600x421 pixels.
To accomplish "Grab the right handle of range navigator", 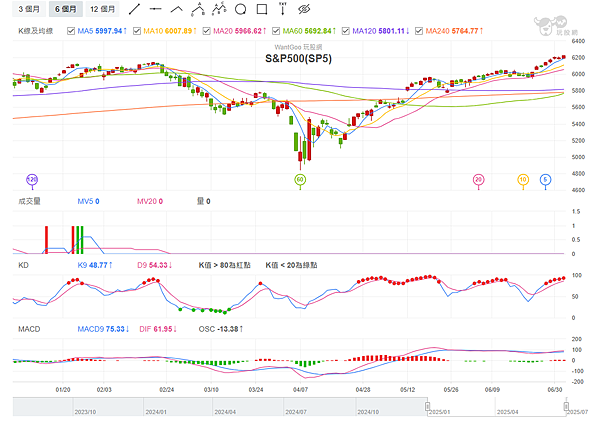I will coord(566,406).
